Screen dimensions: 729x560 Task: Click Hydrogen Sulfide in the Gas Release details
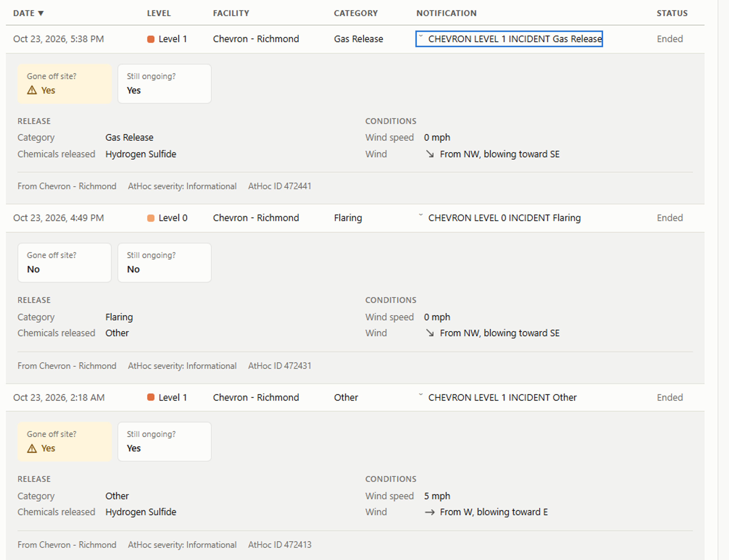coord(141,154)
